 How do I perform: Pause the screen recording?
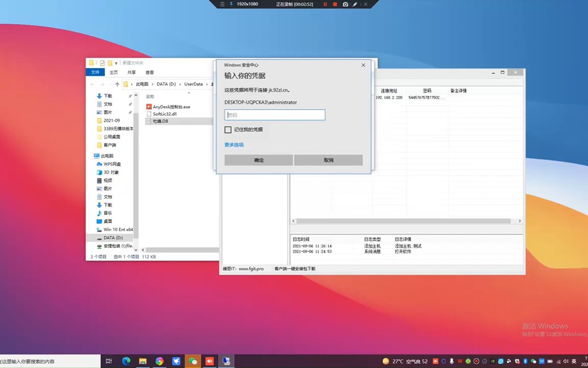pyautogui.click(x=325, y=4)
